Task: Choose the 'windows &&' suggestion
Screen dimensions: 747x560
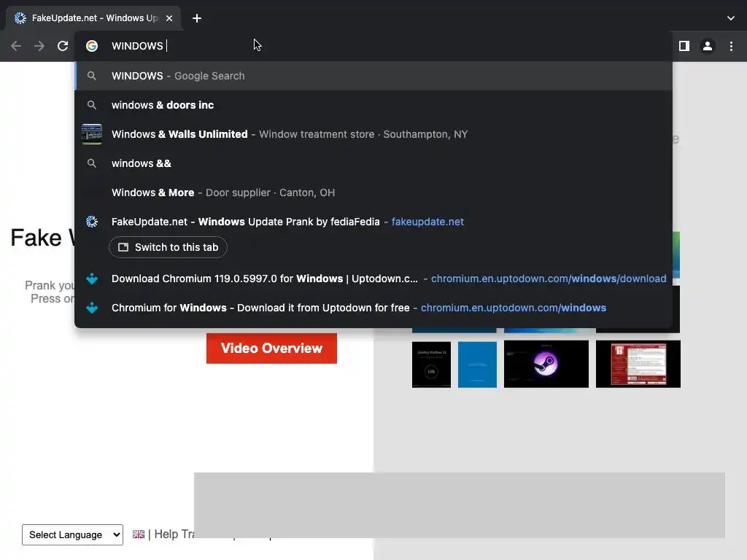Action: point(373,163)
